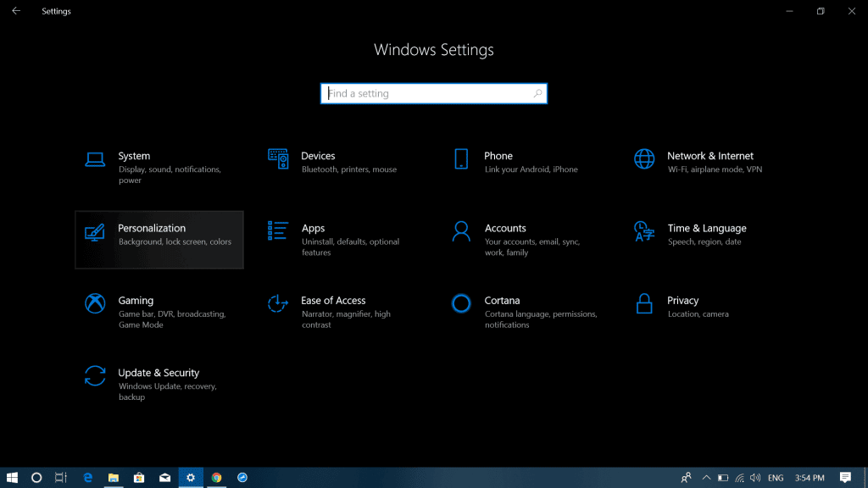
Task: Open the Accounts settings label
Action: point(505,229)
